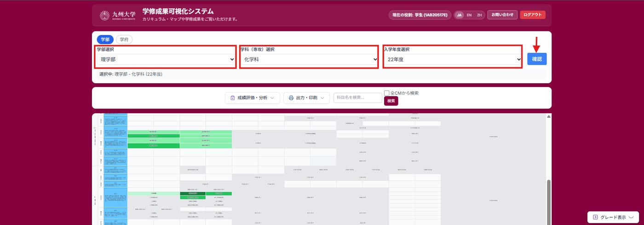644x225 pixels.
Task: Switch language to JA
Action: [x=459, y=15]
